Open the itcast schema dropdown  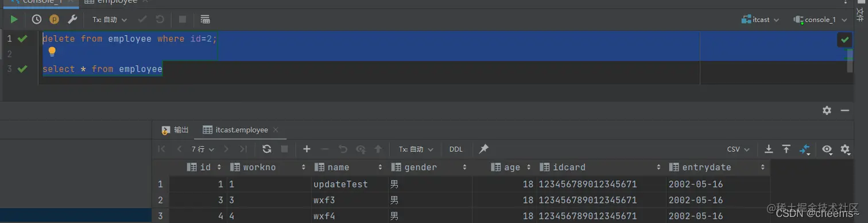click(x=761, y=20)
